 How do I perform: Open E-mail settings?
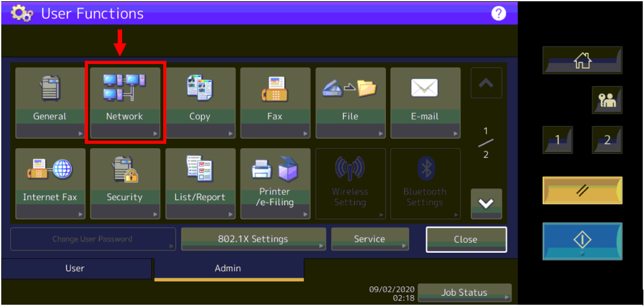(424, 102)
